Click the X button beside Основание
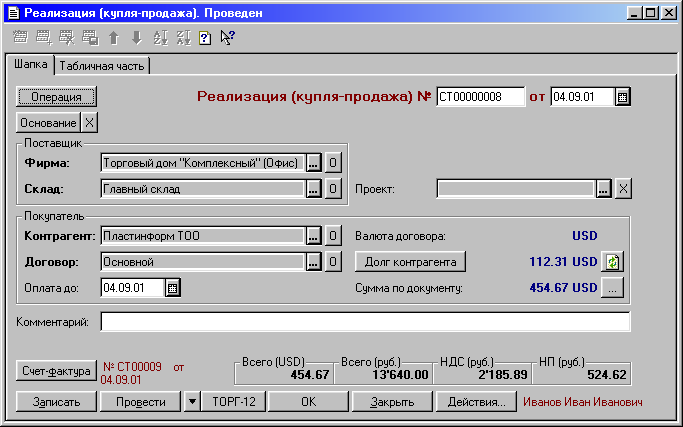Image resolution: width=683 pixels, height=427 pixels. click(x=89, y=123)
